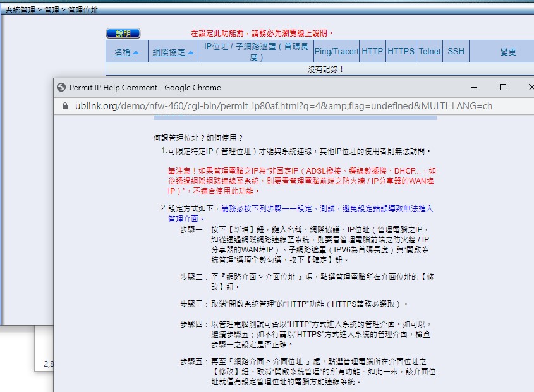Sort the table by 名稱 column
This screenshot has width=534, height=392.
pos(123,52)
